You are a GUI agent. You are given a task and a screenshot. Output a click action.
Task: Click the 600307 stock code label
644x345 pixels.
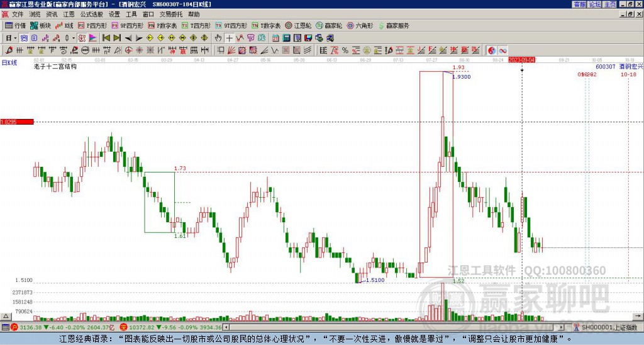[x=606, y=66]
